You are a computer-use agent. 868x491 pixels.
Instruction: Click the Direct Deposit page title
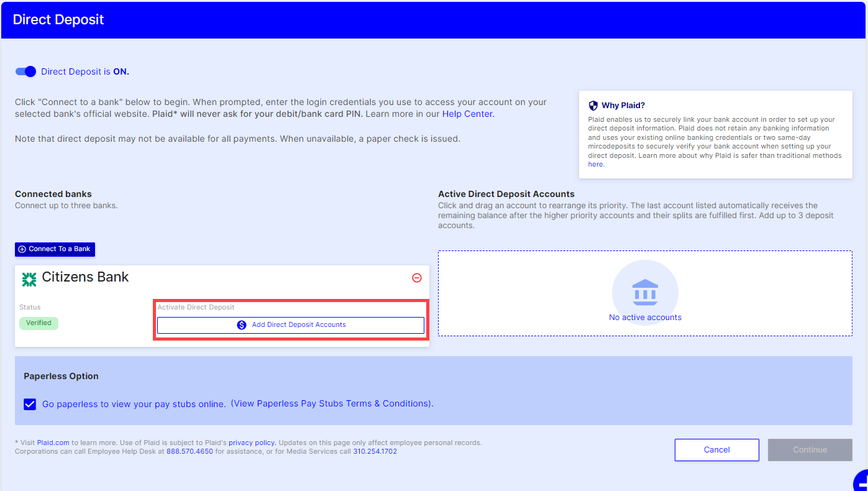click(58, 19)
